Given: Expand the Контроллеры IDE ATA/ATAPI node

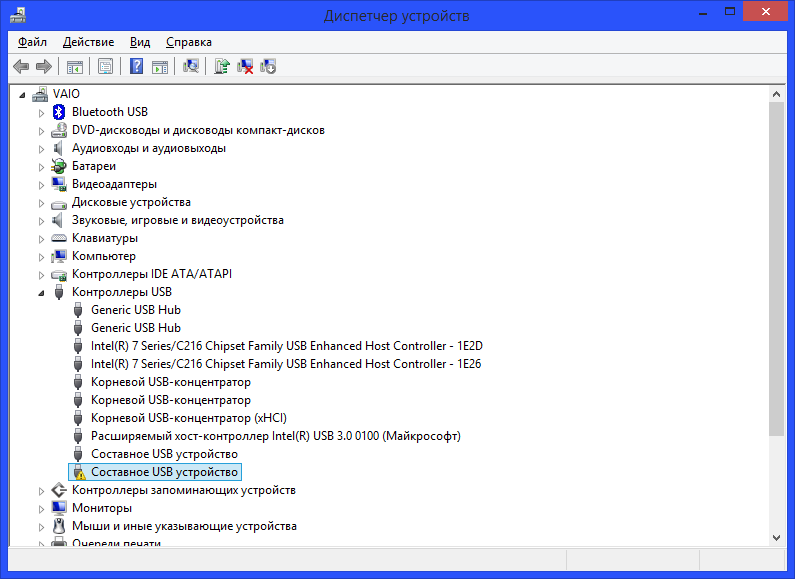Looking at the screenshot, I should pyautogui.click(x=41, y=275).
